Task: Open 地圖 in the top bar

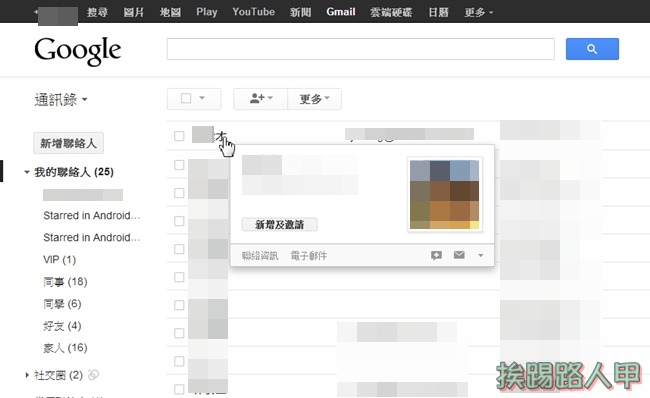Action: pyautogui.click(x=170, y=12)
